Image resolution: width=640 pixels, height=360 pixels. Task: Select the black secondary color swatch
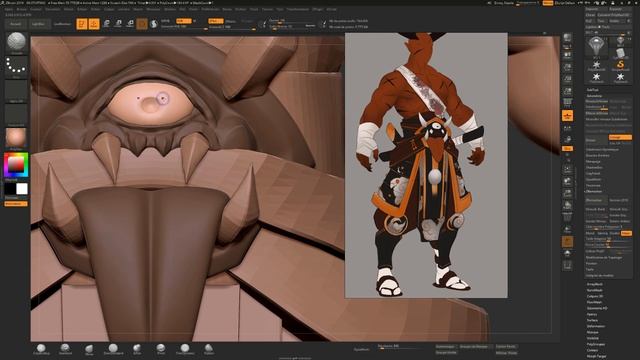(x=10, y=189)
